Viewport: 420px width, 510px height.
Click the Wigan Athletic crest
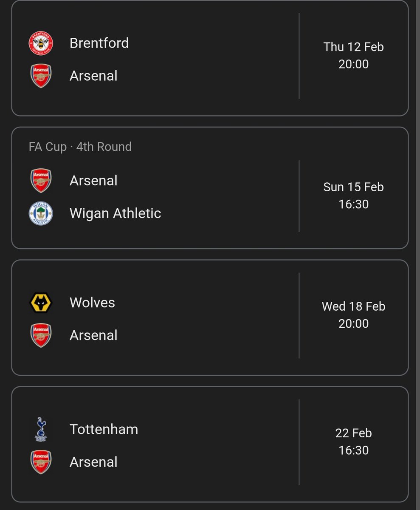41,213
